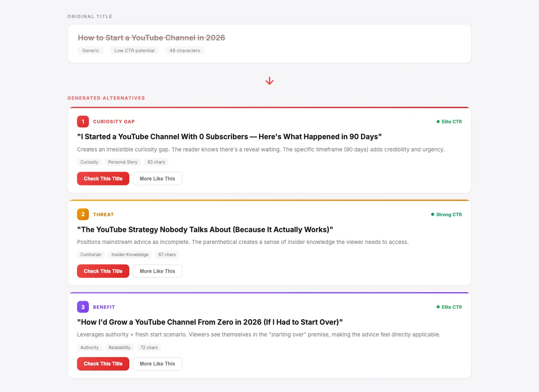Click the Low CTR potential chip
The image size is (539, 392).
point(134,50)
